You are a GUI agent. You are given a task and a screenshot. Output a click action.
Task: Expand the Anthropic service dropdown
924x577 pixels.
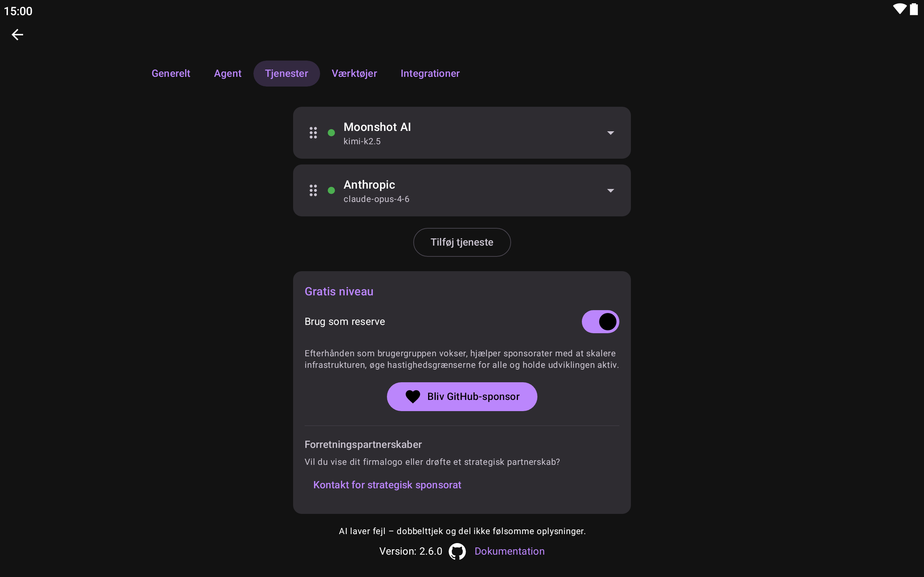(611, 190)
